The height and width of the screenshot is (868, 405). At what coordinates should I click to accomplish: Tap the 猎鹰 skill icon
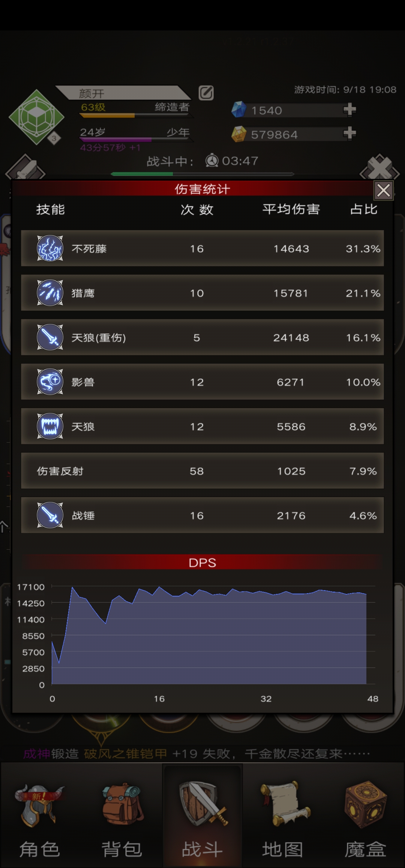[x=50, y=292]
